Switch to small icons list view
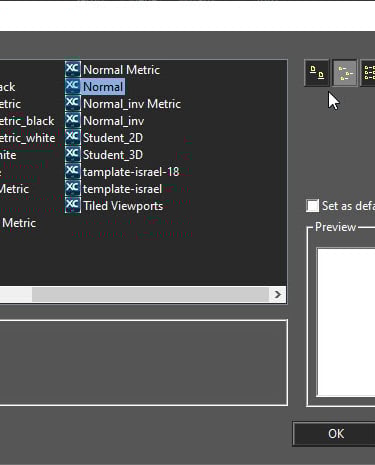Image resolution: width=375 pixels, height=465 pixels. tap(345, 73)
